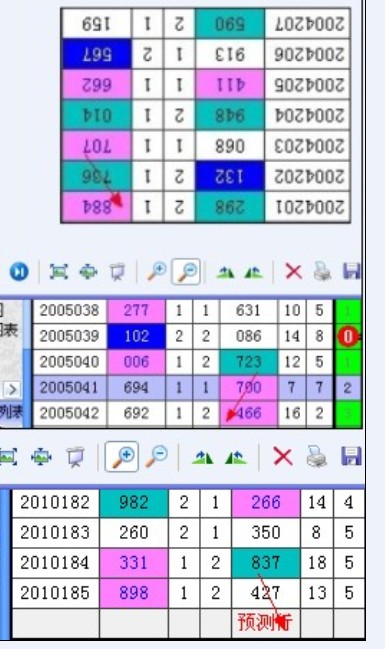Viewport: 385px width, 649px height.
Task: Click the teal 837 cell in row 2010184
Action: (x=266, y=562)
